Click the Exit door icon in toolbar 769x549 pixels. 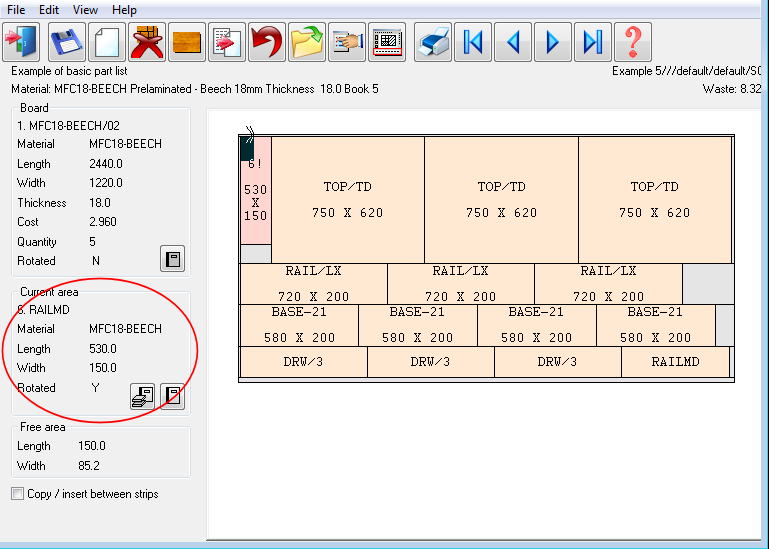pyautogui.click(x=21, y=42)
